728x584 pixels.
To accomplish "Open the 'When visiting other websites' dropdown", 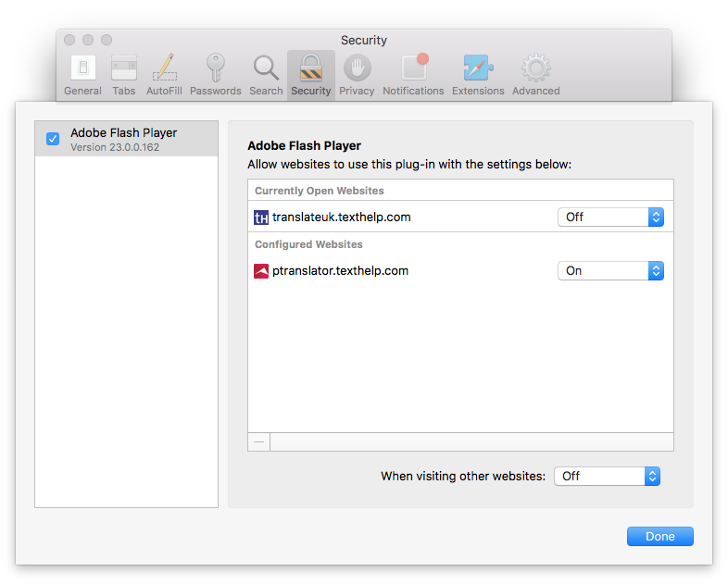I will (x=607, y=477).
